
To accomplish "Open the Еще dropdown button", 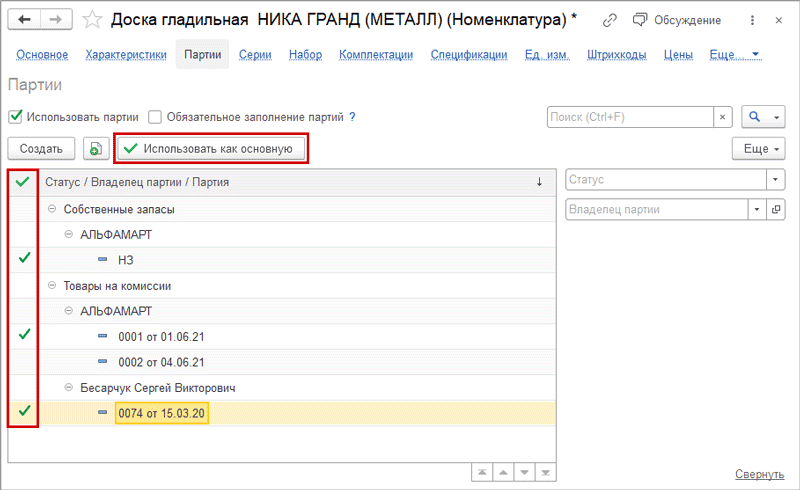I will point(757,148).
